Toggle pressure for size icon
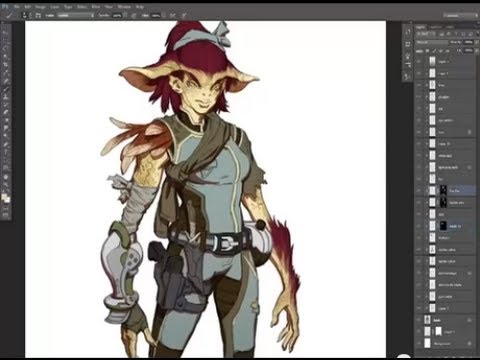The height and width of the screenshot is (360, 480). pyautogui.click(x=184, y=15)
